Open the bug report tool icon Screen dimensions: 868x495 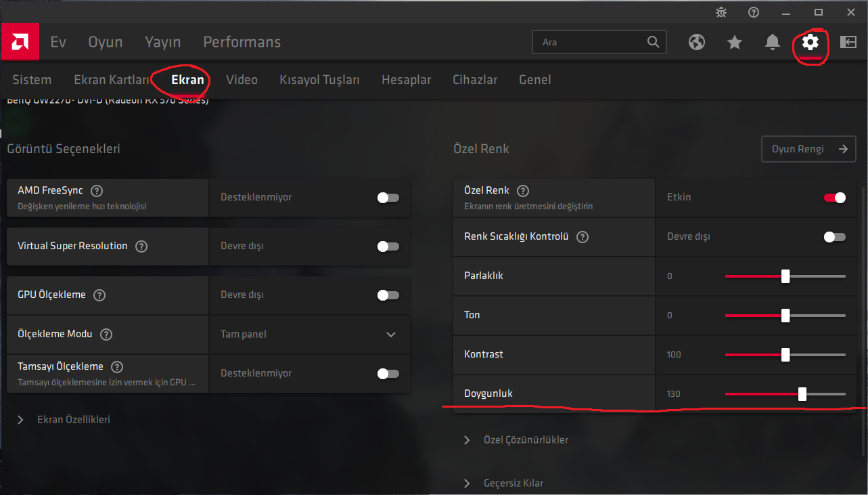720,12
